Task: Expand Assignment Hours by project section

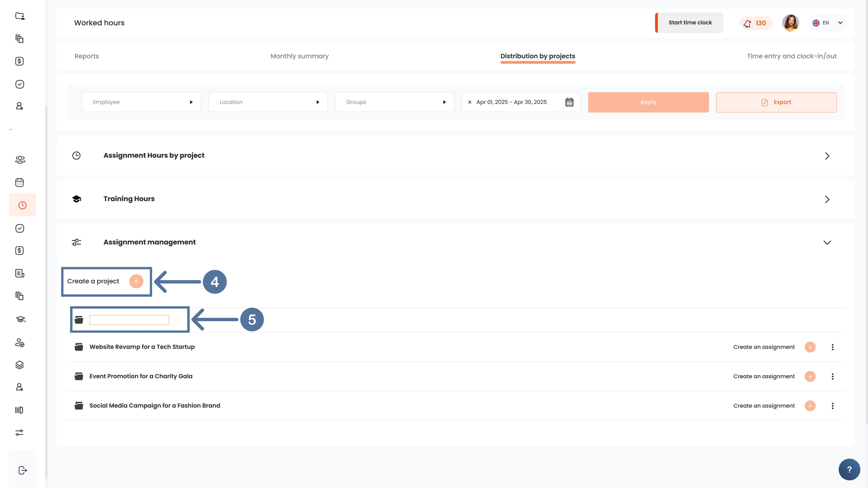Action: 827,156
